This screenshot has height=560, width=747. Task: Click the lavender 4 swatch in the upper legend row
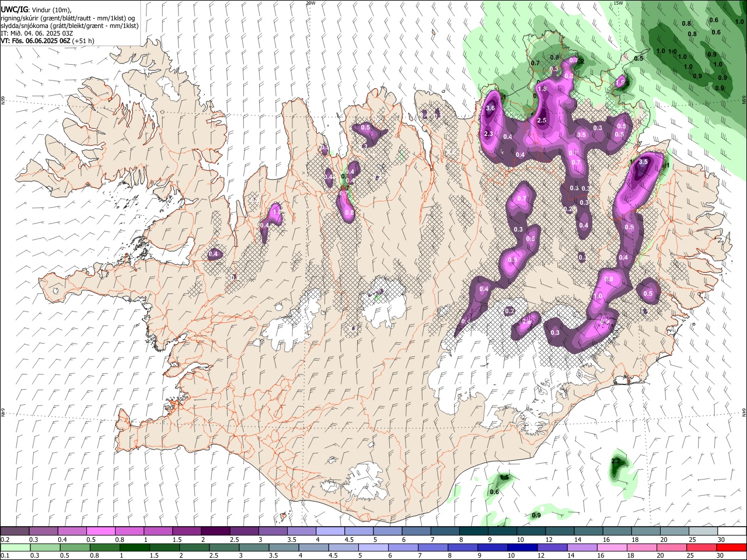click(329, 531)
